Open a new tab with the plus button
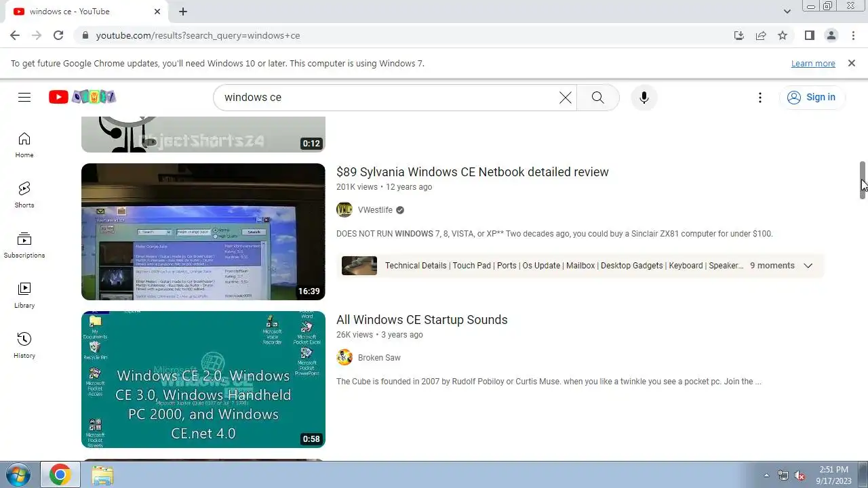Image resolution: width=868 pixels, height=488 pixels. point(183,12)
